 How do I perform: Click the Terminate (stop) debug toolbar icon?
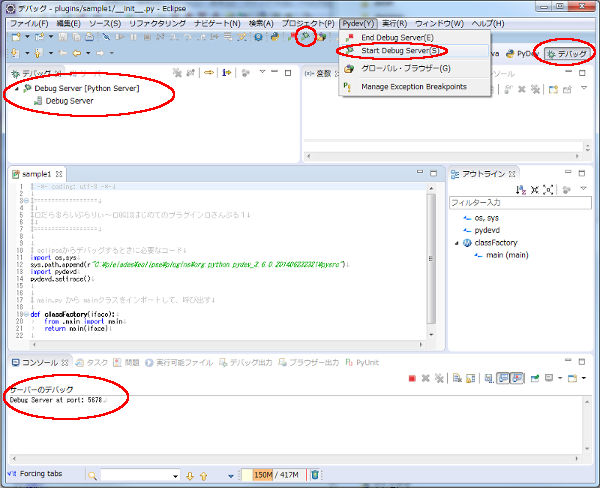coord(147,37)
